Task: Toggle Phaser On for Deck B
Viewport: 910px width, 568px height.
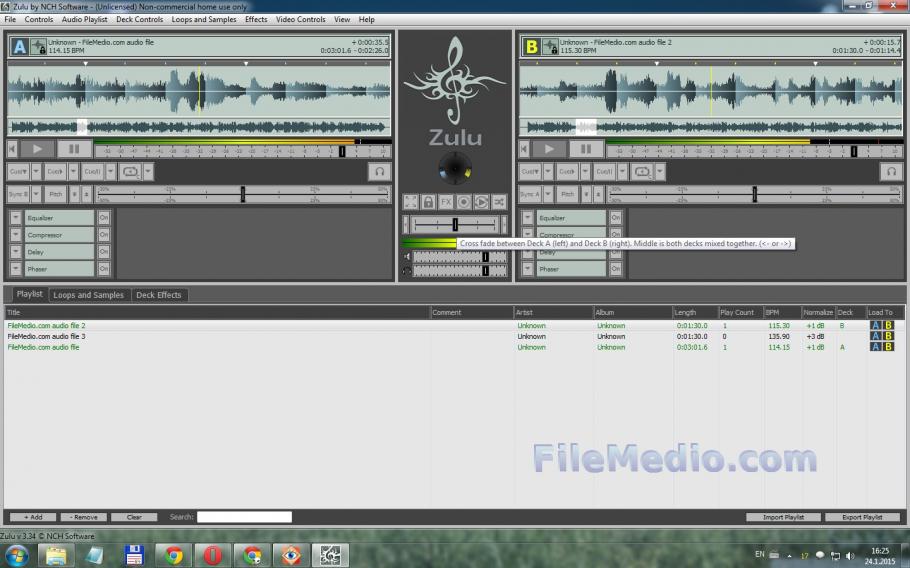Action: [x=616, y=269]
